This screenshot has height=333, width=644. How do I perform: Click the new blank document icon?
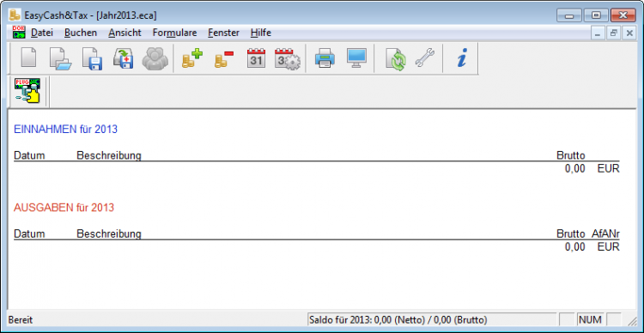tap(28, 58)
